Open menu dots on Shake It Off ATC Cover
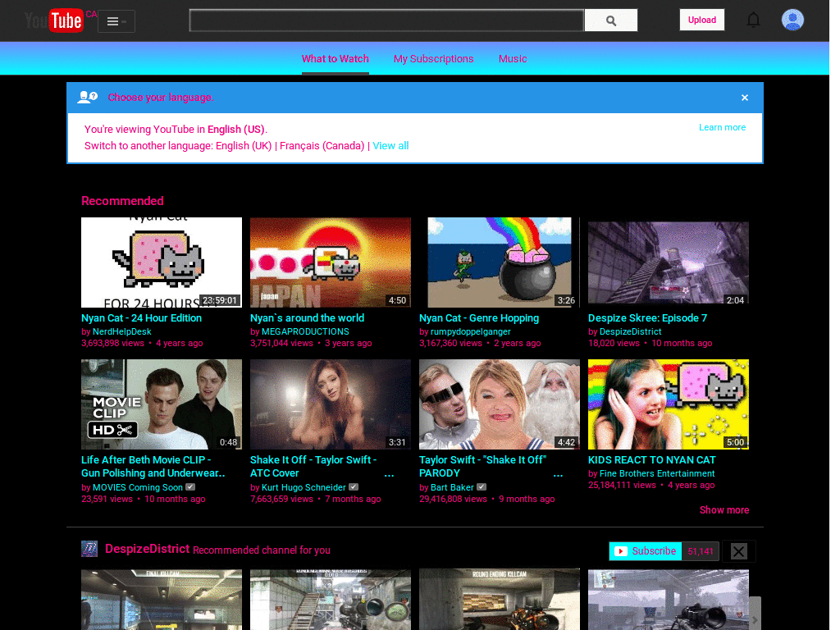Screen dimensions: 840x630 (389, 474)
